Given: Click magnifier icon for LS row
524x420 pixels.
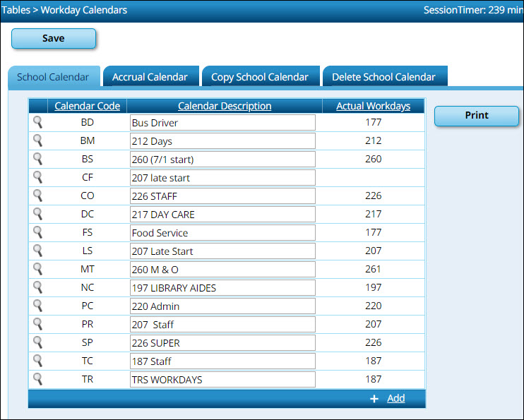Looking at the screenshot, I should pos(38,251).
